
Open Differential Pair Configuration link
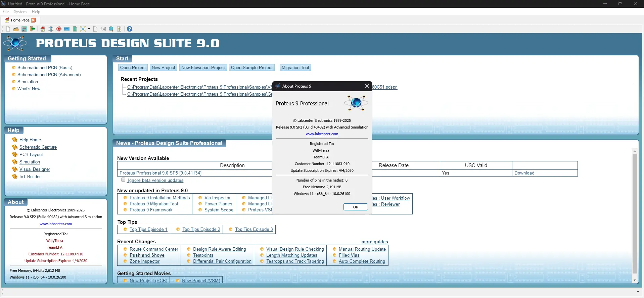[222, 261]
